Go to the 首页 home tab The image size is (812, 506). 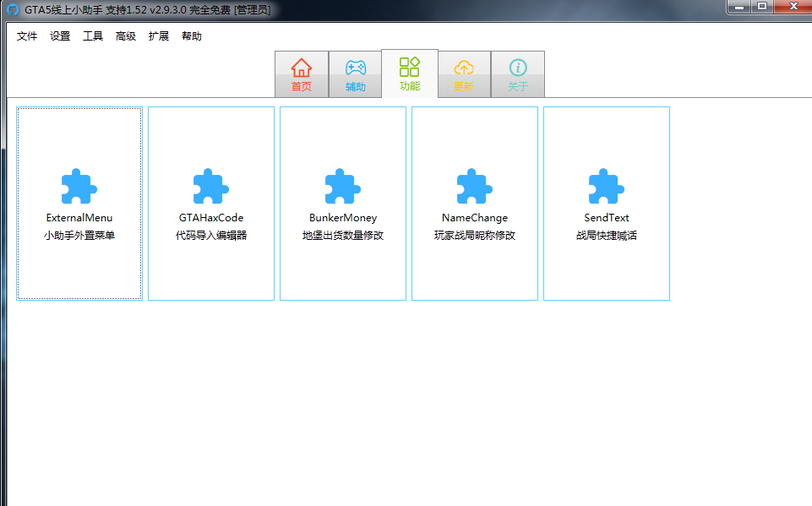tap(302, 74)
